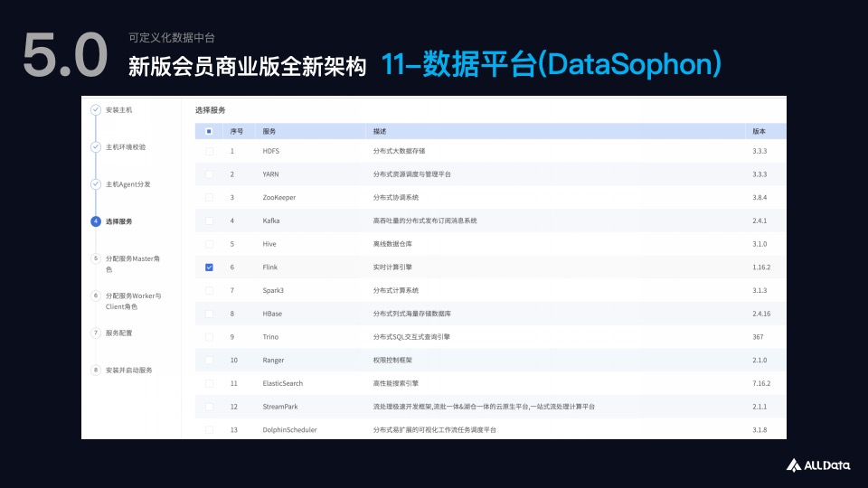
Task: Click the 选择服务 panel heading
Action: (211, 110)
